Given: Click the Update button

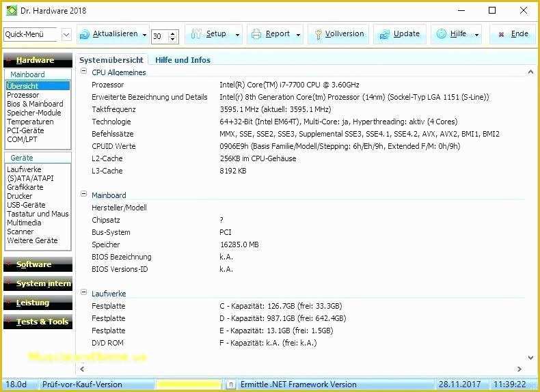Looking at the screenshot, I should coord(399,34).
